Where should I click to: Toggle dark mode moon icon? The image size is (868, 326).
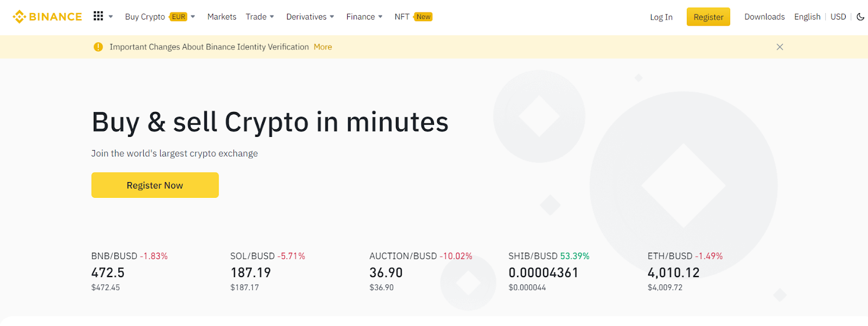pyautogui.click(x=860, y=17)
